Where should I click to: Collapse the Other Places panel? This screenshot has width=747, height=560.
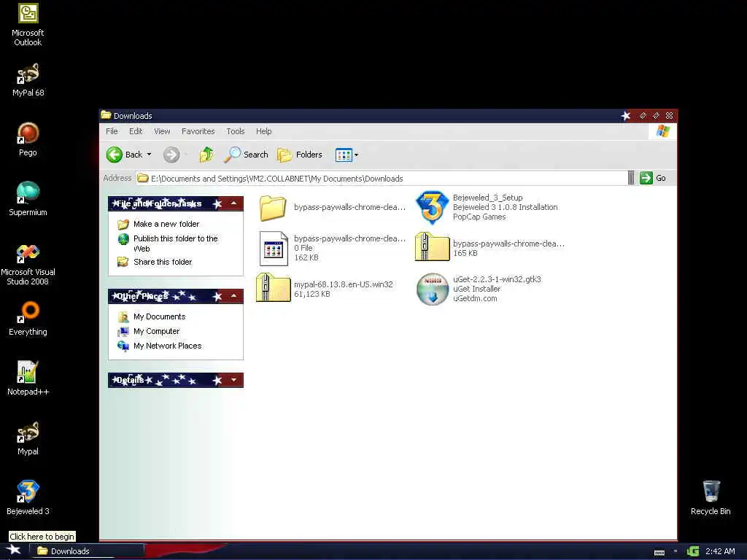(x=234, y=296)
